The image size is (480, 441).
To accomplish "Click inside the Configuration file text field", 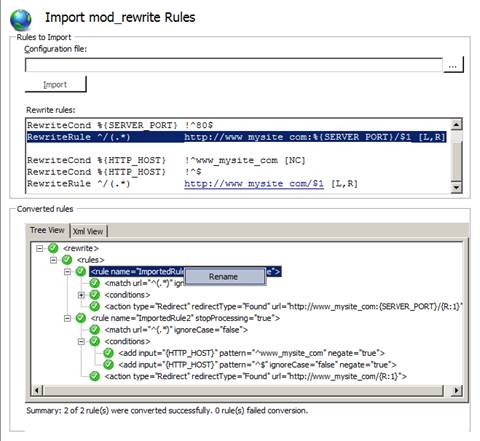I will [234, 65].
